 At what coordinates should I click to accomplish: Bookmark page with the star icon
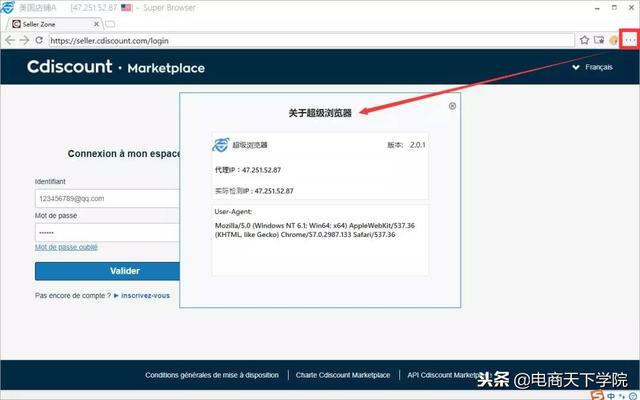(584, 40)
